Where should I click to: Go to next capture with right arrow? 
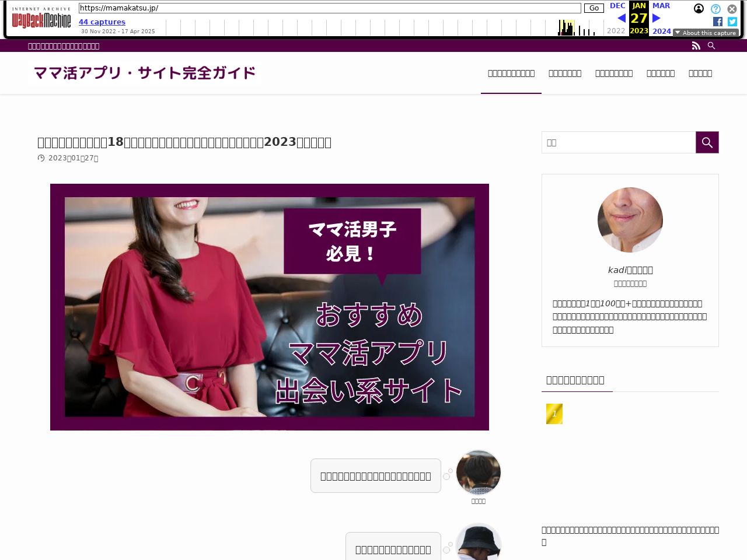click(657, 18)
